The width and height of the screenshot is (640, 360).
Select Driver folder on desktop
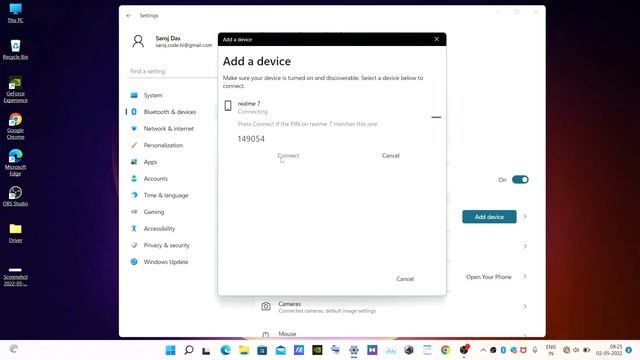(x=16, y=233)
